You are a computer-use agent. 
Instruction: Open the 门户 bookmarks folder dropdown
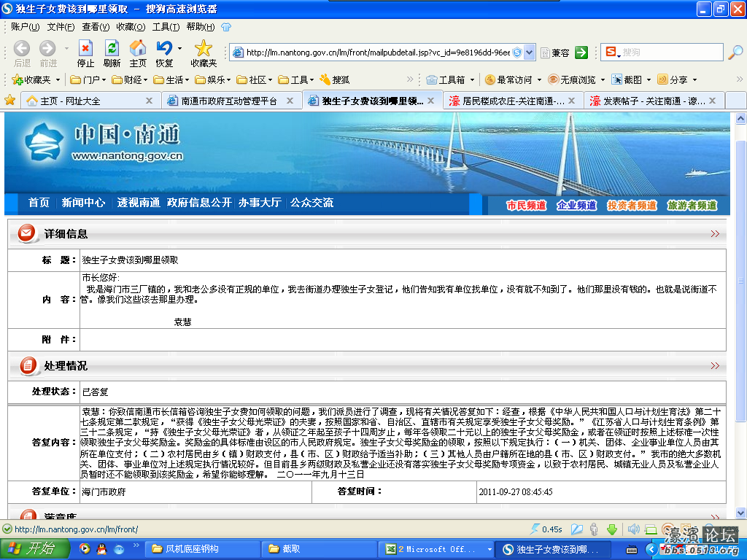click(88, 79)
